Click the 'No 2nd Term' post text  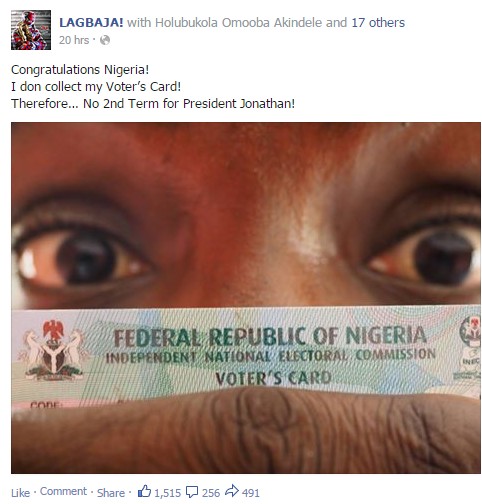(x=153, y=104)
